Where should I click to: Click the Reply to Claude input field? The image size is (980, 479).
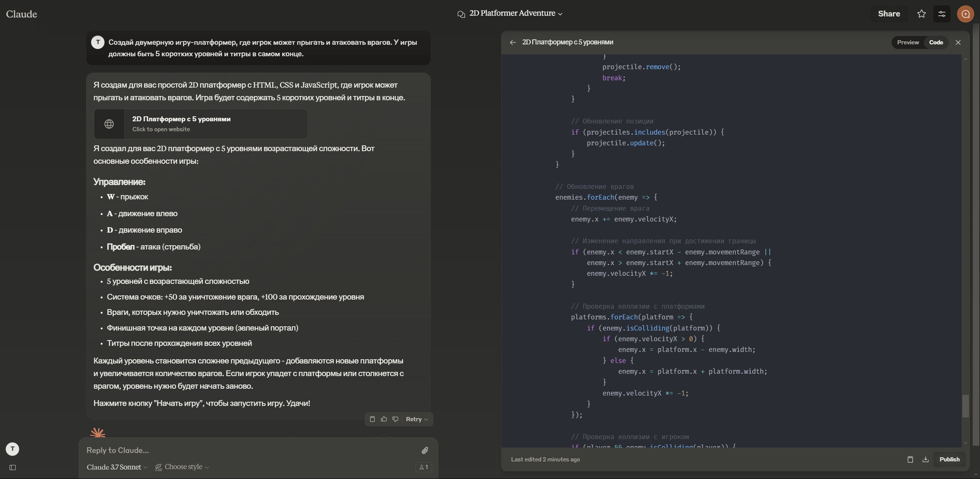pyautogui.click(x=251, y=450)
